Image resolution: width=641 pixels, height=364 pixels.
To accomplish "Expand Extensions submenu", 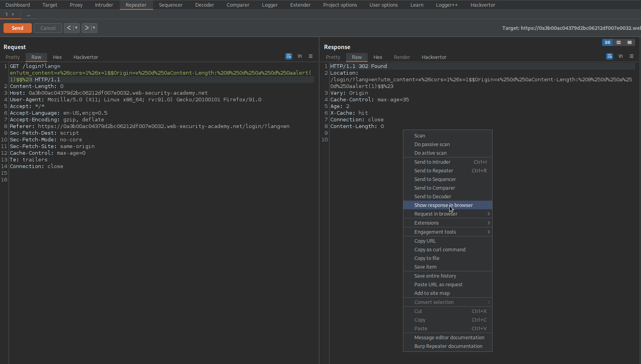I will pos(448,223).
